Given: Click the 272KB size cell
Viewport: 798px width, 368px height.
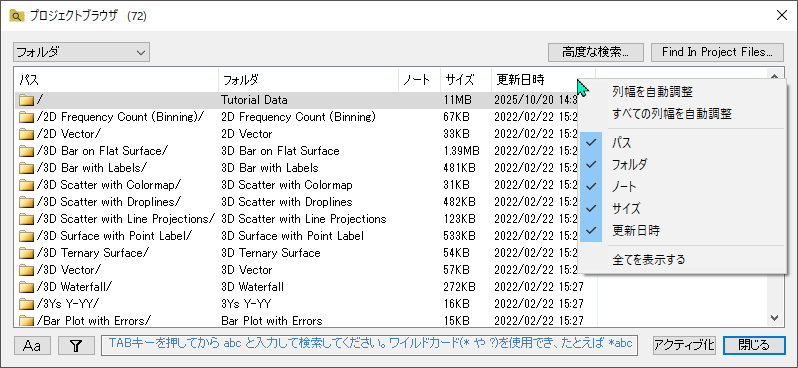Looking at the screenshot, I should pyautogui.click(x=459, y=287).
